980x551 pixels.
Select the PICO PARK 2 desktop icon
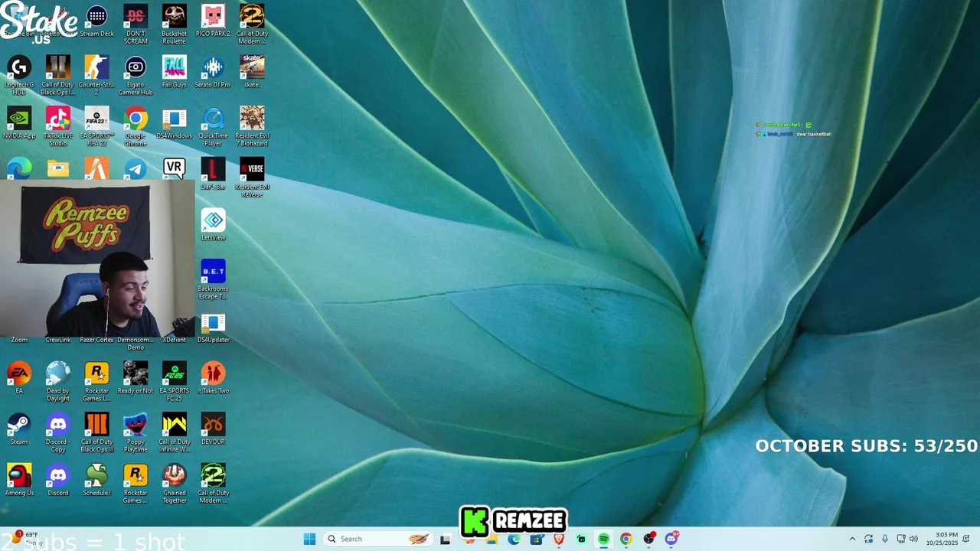(x=213, y=22)
